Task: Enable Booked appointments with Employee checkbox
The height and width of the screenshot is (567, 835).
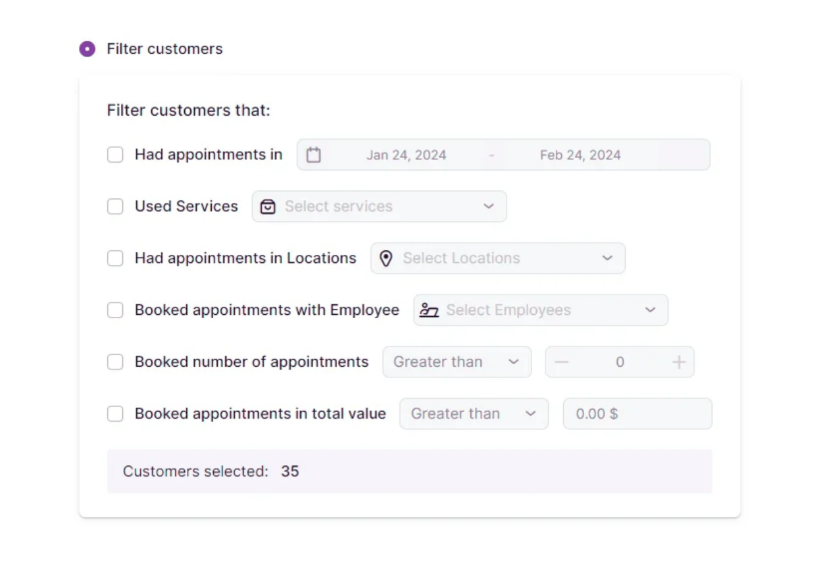Action: click(115, 310)
